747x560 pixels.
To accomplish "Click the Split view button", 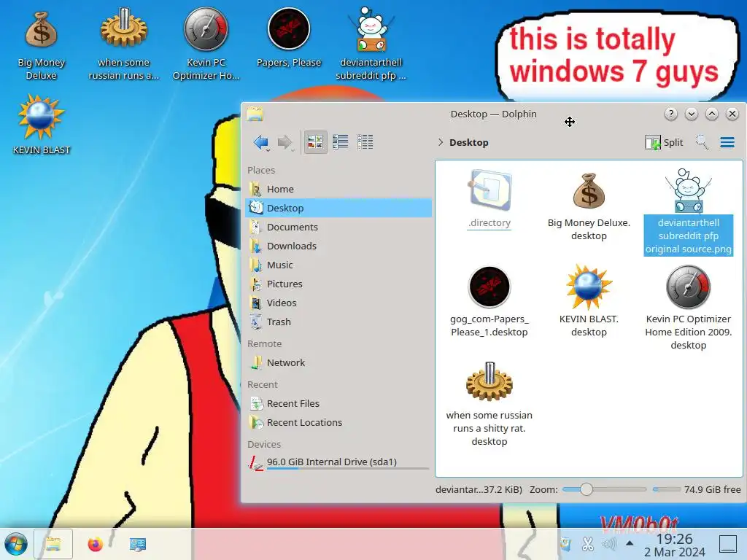I will (664, 142).
